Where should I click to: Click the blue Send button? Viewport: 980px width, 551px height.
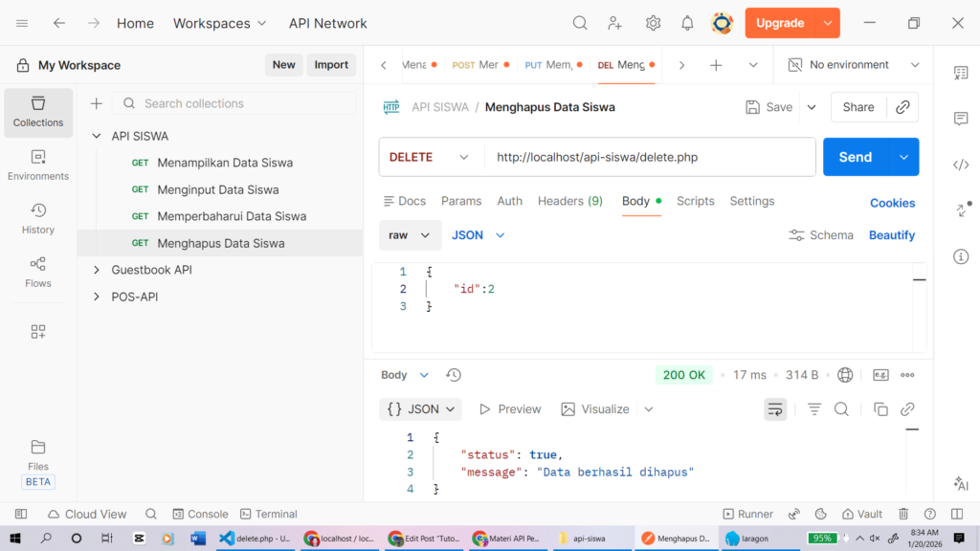[855, 157]
